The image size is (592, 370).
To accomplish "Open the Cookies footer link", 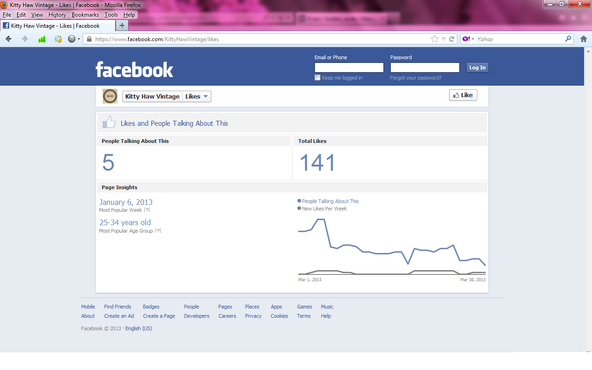I will point(279,316).
